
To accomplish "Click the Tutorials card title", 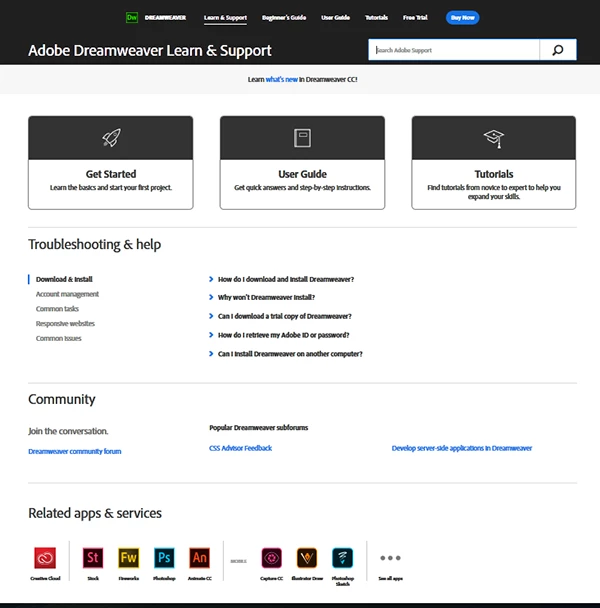I will [494, 174].
